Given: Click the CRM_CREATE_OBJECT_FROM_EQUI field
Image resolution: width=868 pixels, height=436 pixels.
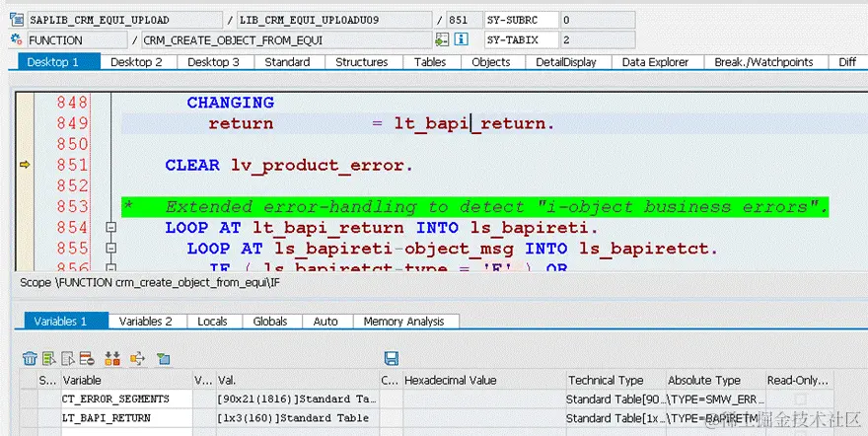Looking at the screenshot, I should 287,39.
